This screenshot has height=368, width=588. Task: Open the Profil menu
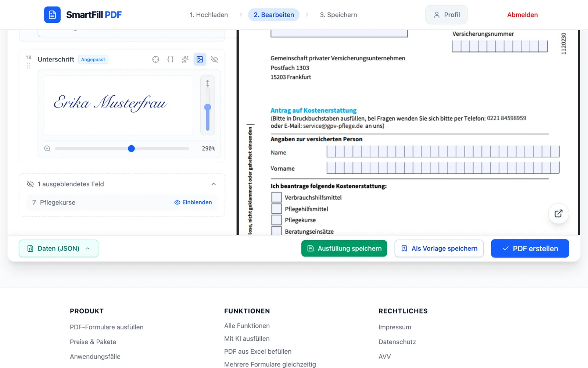pyautogui.click(x=447, y=15)
